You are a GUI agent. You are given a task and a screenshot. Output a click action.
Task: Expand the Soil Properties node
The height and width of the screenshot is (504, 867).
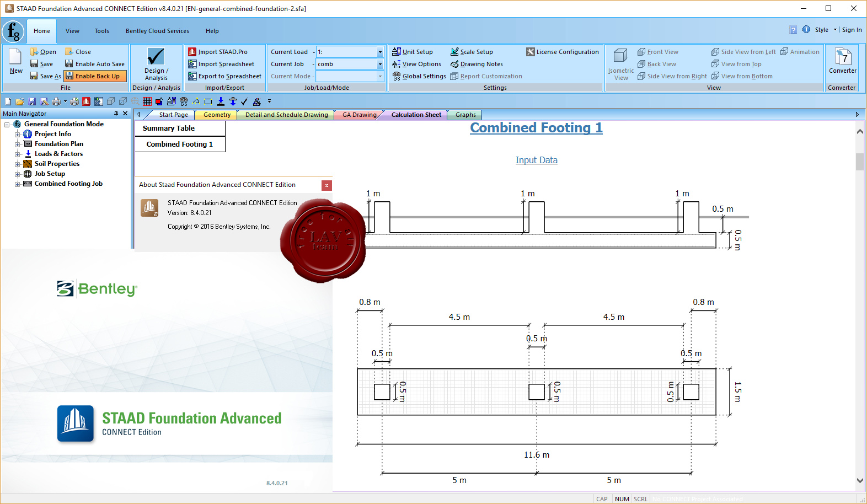(x=18, y=164)
